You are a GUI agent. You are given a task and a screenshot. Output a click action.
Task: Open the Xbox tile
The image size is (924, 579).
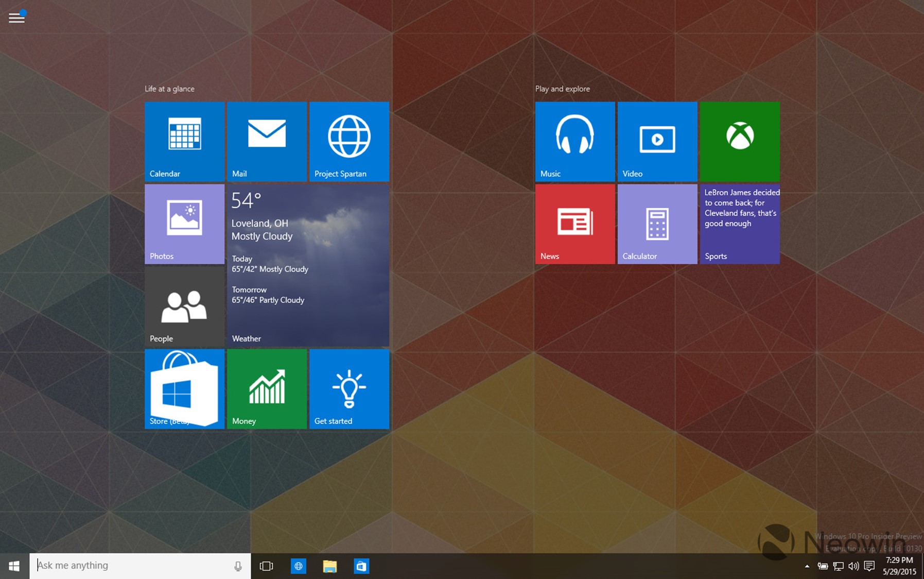[739, 141]
